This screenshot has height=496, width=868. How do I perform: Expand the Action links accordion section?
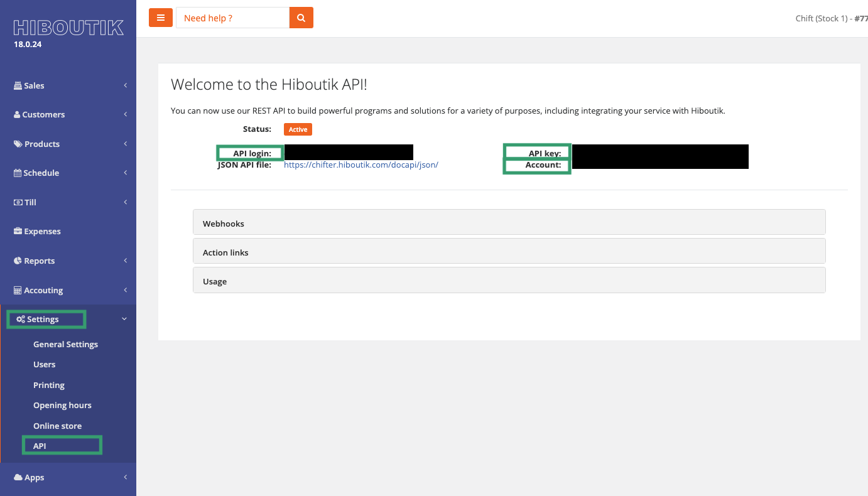tap(509, 251)
